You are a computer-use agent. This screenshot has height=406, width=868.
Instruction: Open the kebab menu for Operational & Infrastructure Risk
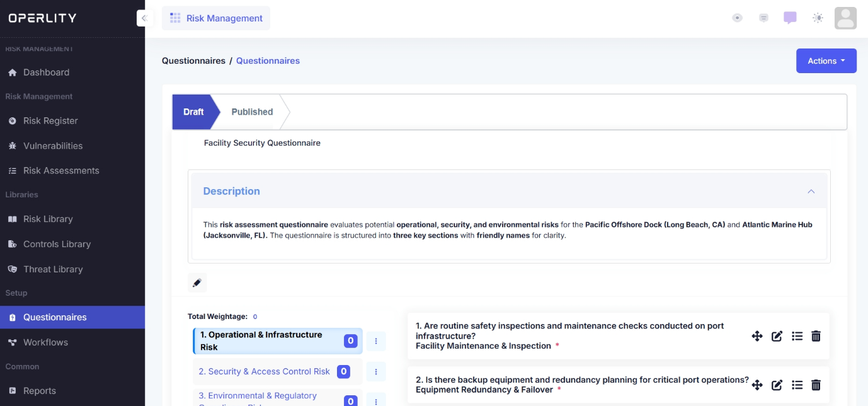(376, 341)
